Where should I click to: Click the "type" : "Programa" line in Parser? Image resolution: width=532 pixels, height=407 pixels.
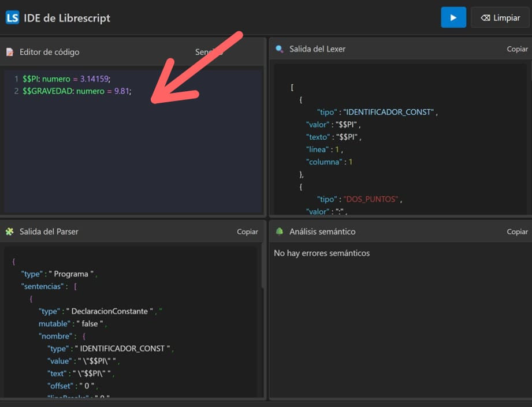coord(59,274)
